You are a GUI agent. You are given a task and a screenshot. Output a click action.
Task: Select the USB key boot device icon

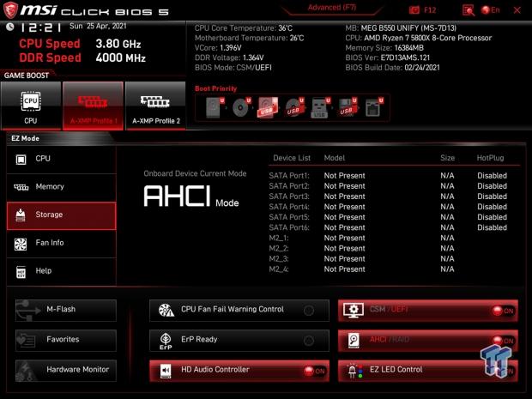tap(320, 107)
